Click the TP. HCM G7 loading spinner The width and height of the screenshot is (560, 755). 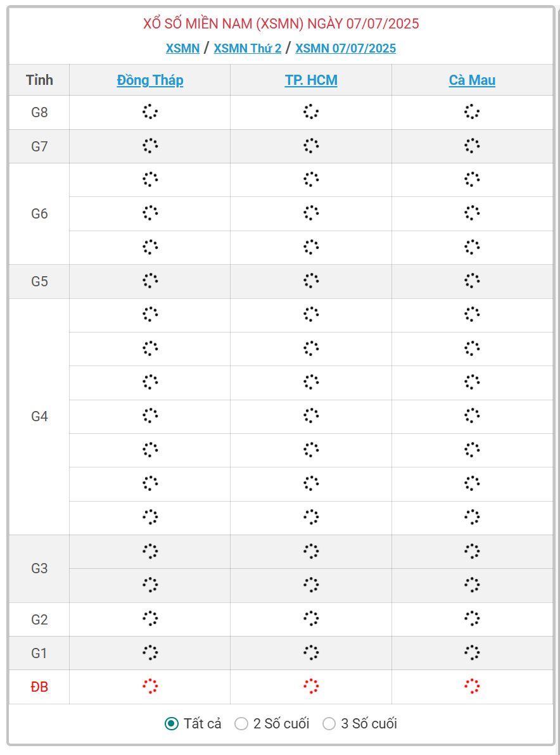pos(311,146)
